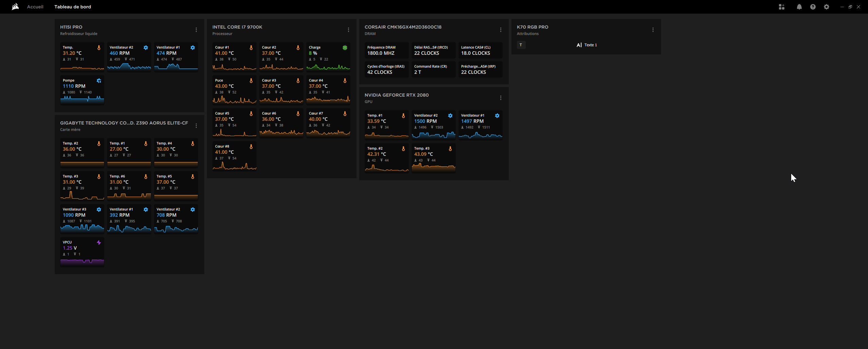Switch to the Accueil tab
868x349 pixels.
click(35, 7)
